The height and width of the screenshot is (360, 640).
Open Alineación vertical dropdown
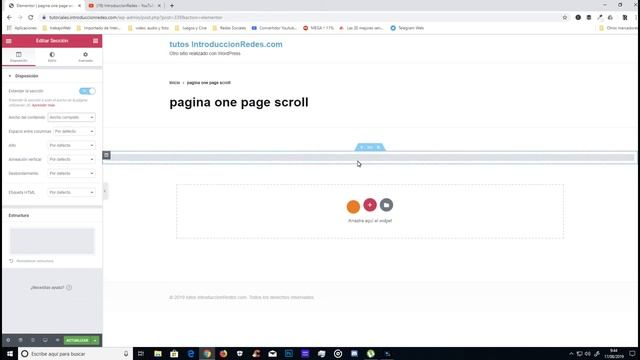coord(71,159)
